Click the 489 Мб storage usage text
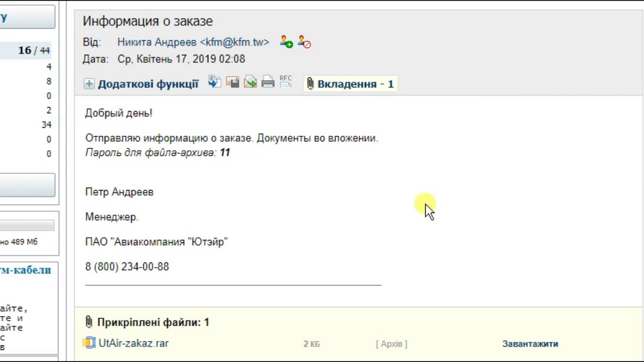The image size is (644, 362). (x=24, y=242)
